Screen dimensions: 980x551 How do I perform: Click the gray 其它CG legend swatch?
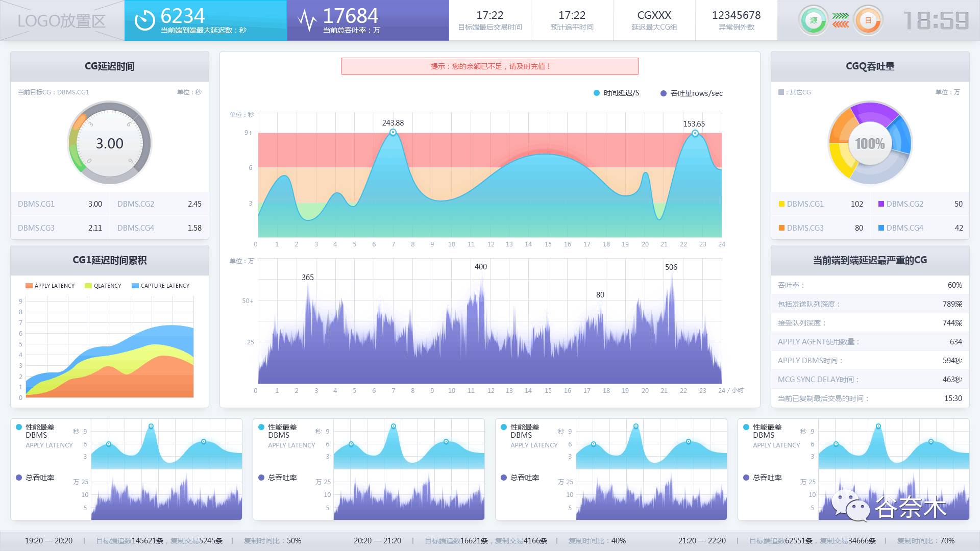pos(781,92)
